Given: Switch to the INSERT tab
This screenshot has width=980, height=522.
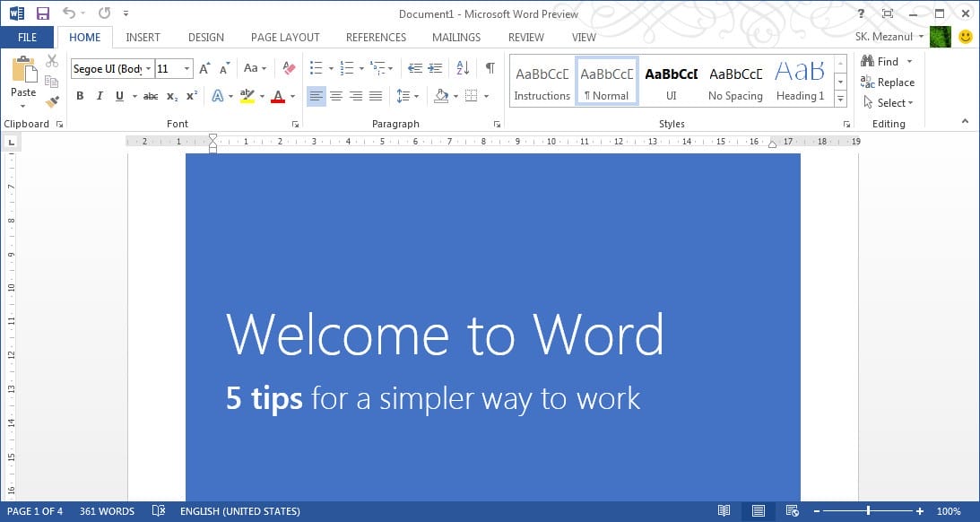Looking at the screenshot, I should click(143, 38).
